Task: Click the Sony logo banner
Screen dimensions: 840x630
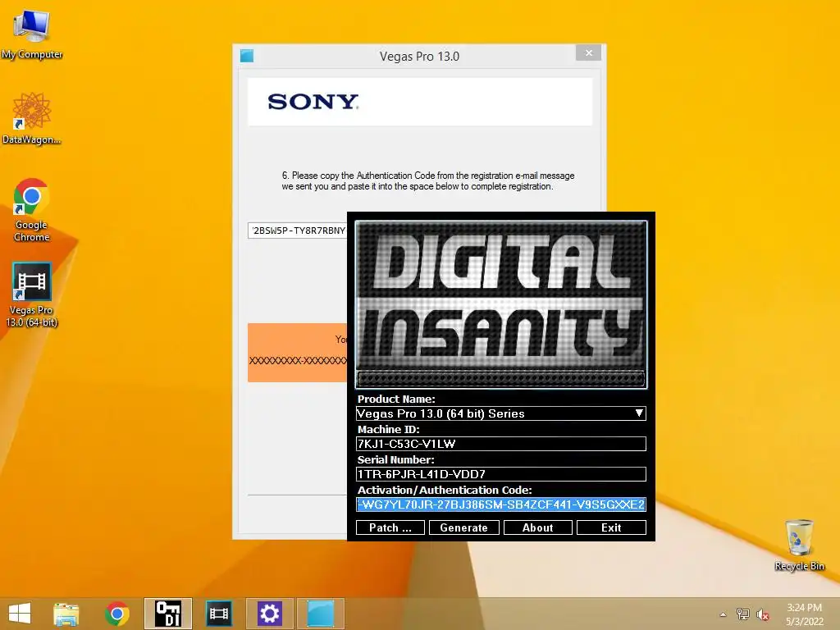Action: pyautogui.click(x=420, y=102)
